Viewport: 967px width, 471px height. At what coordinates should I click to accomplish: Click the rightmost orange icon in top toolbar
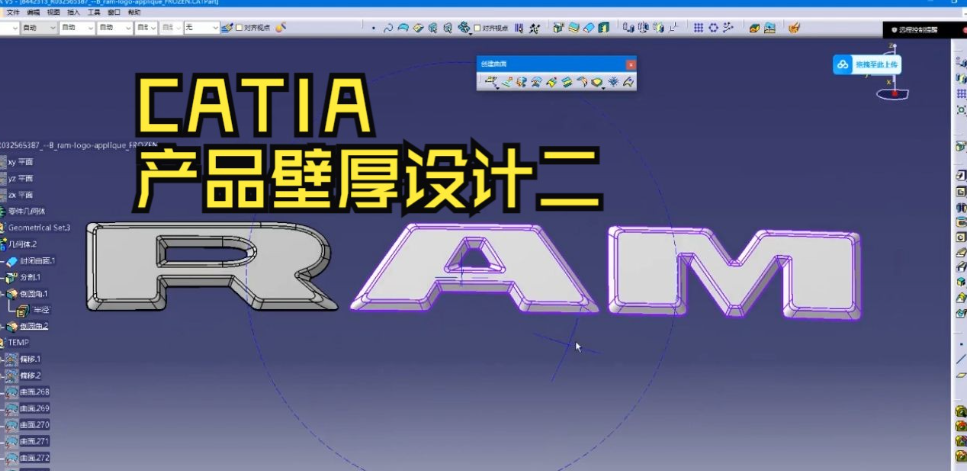pyautogui.click(x=793, y=28)
